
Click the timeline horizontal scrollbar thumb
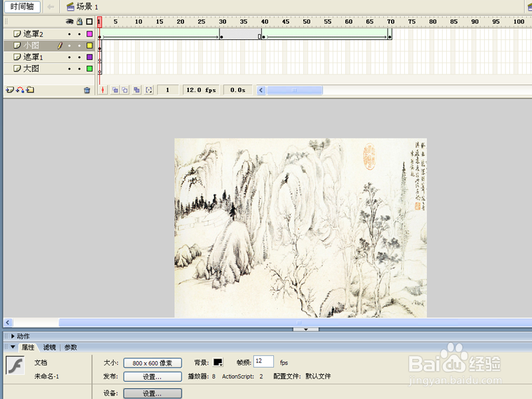pos(295,90)
